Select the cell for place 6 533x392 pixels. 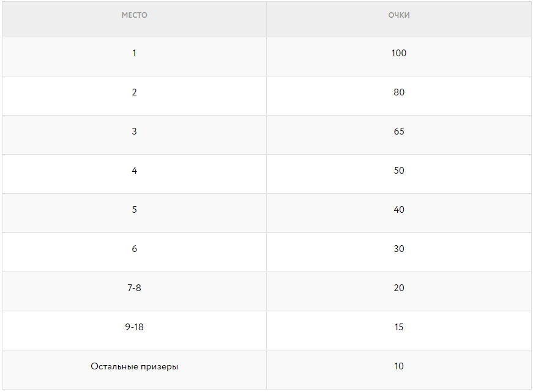pos(134,249)
